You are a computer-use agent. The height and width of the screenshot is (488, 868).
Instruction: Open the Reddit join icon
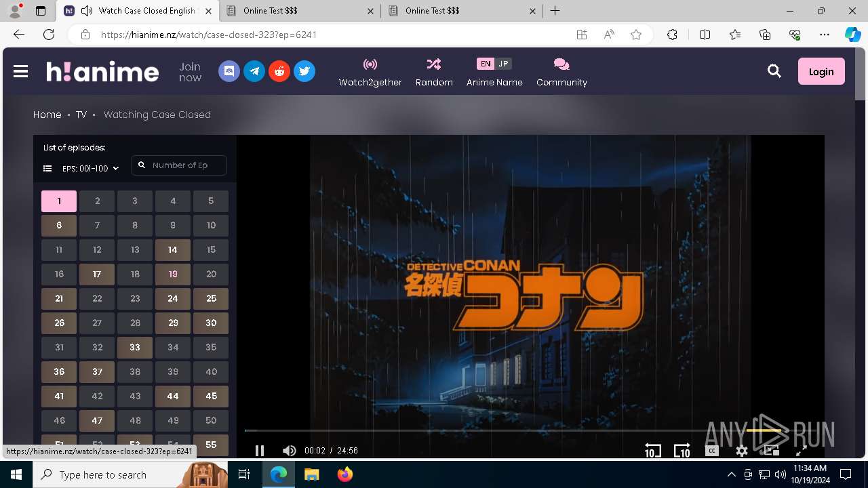[279, 71]
